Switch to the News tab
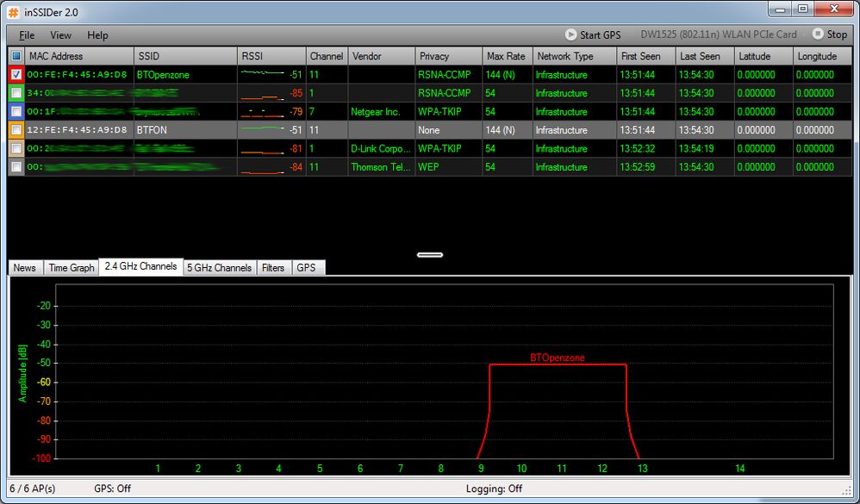 coord(25,268)
